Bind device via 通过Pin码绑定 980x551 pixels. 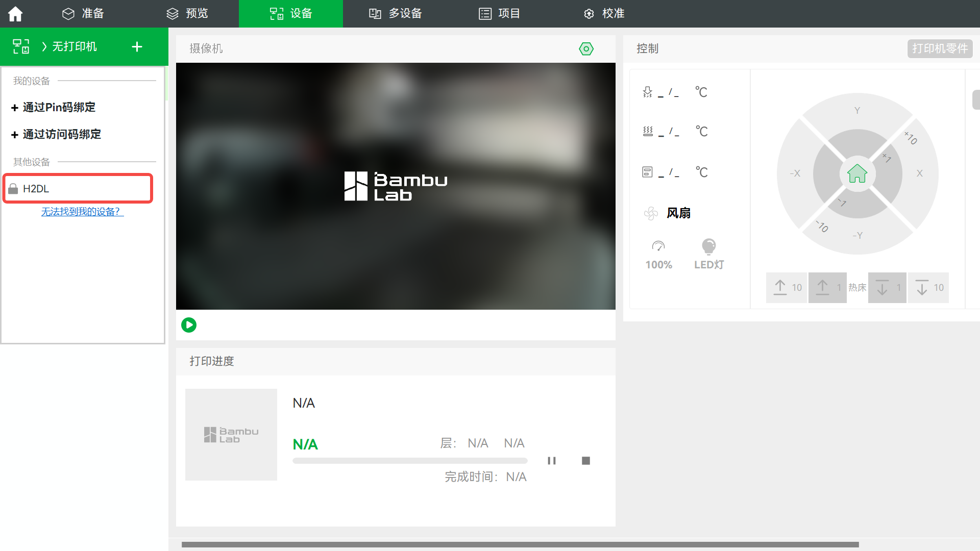click(53, 107)
